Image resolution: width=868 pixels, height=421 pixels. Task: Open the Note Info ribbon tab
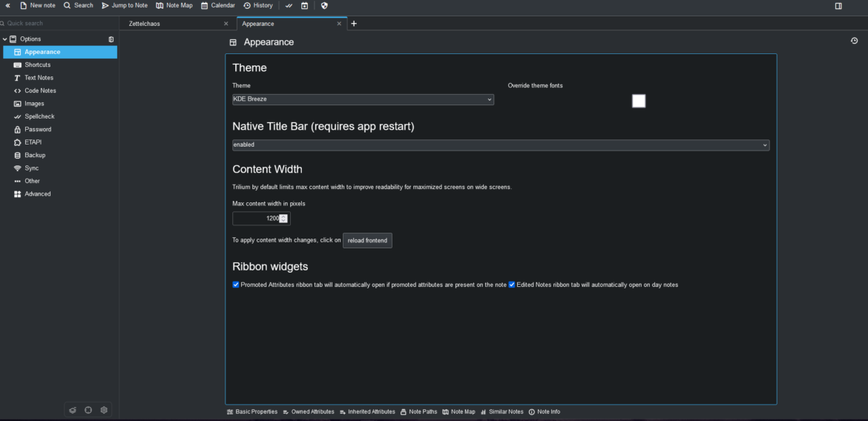coord(544,412)
